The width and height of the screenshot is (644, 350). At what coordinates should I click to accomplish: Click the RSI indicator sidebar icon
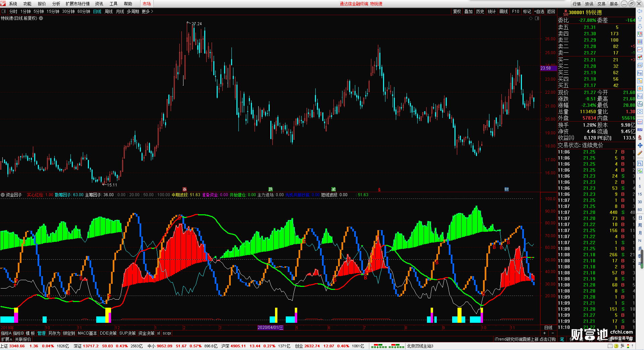(x=640, y=130)
